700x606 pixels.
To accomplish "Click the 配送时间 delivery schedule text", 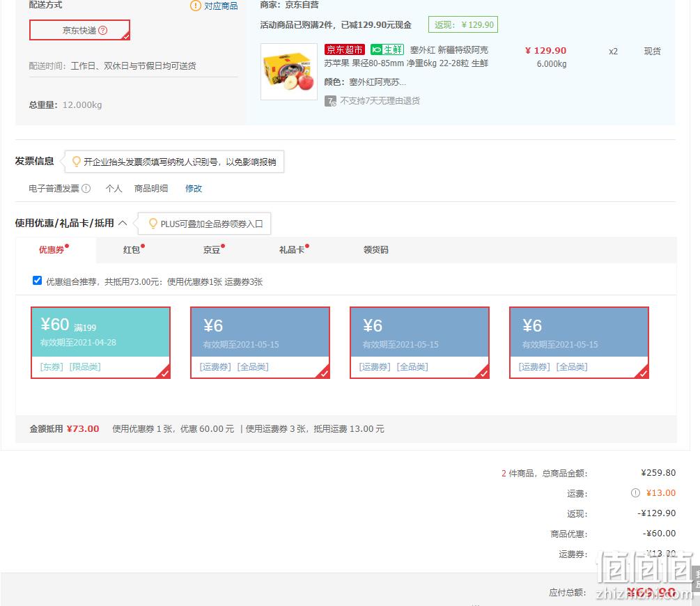I will pyautogui.click(x=113, y=66).
